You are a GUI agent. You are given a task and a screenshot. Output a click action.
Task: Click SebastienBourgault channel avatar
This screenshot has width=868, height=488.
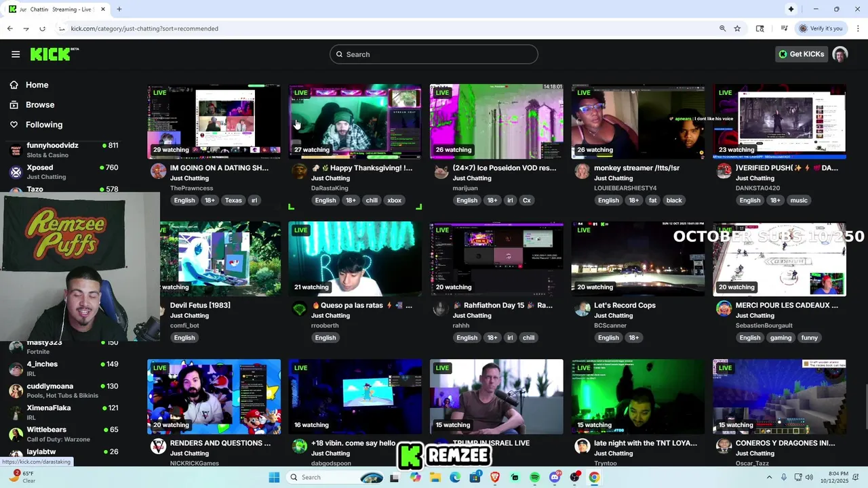pyautogui.click(x=724, y=308)
